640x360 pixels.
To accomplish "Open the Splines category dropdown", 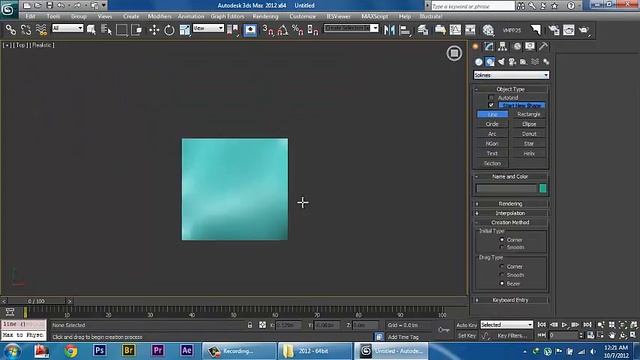I will pos(511,75).
